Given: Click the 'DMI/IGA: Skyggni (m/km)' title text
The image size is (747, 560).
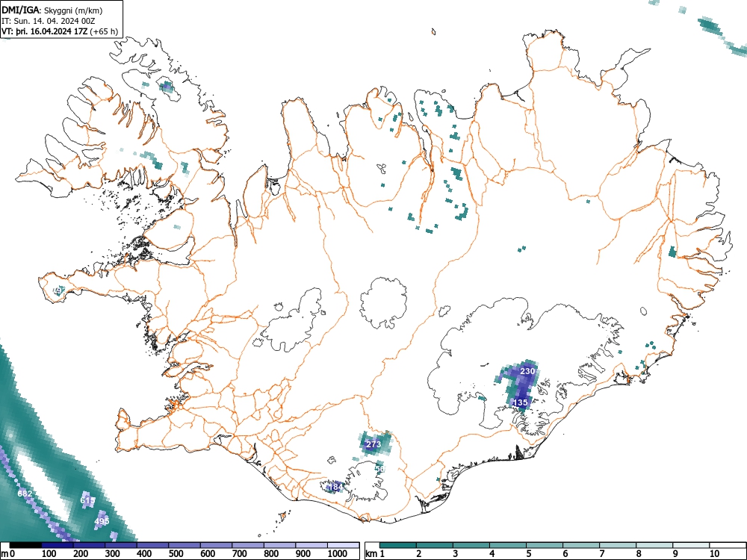Looking at the screenshot, I should (x=52, y=10).
